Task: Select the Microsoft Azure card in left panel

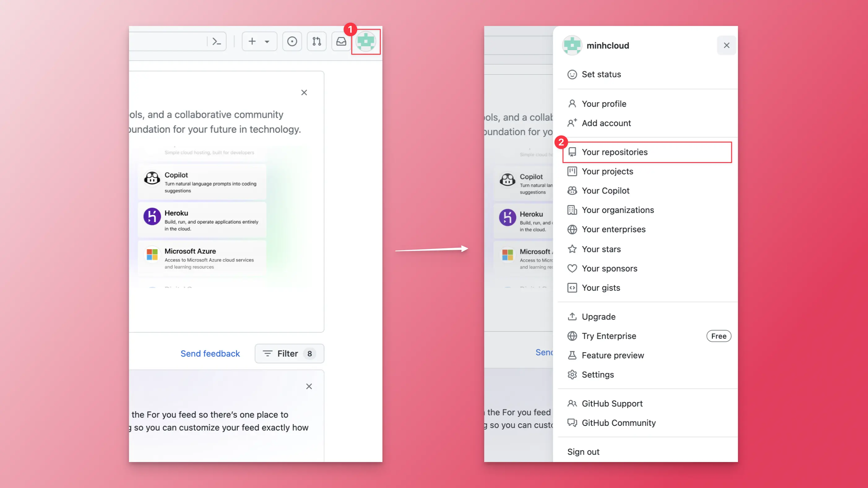Action: point(202,258)
